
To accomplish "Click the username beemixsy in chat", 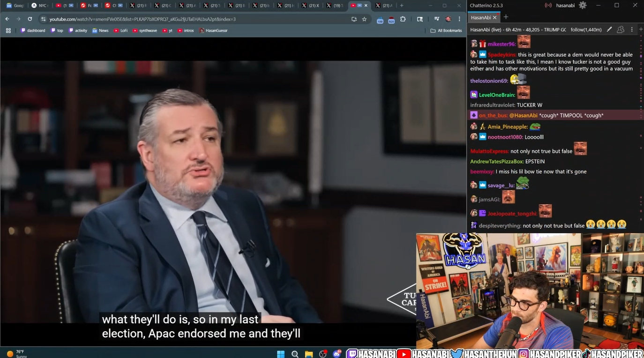I will point(482,172).
